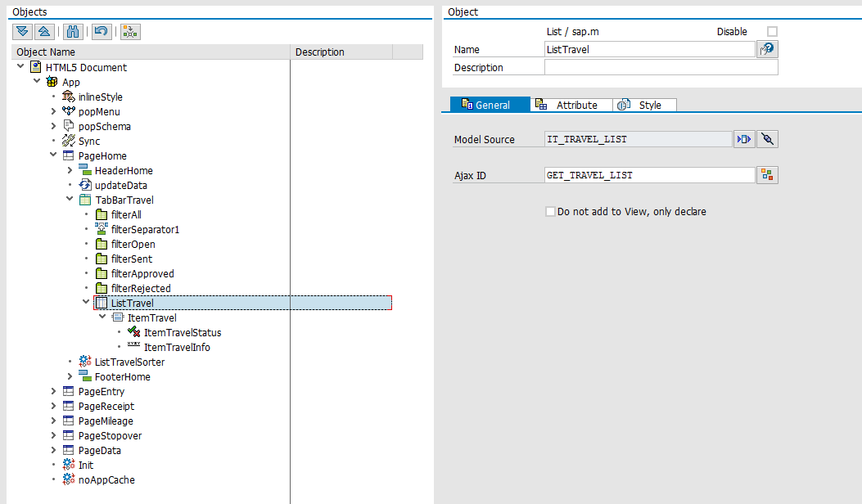Click the binoculars Find icon
This screenshot has width=862, height=504.
click(72, 31)
